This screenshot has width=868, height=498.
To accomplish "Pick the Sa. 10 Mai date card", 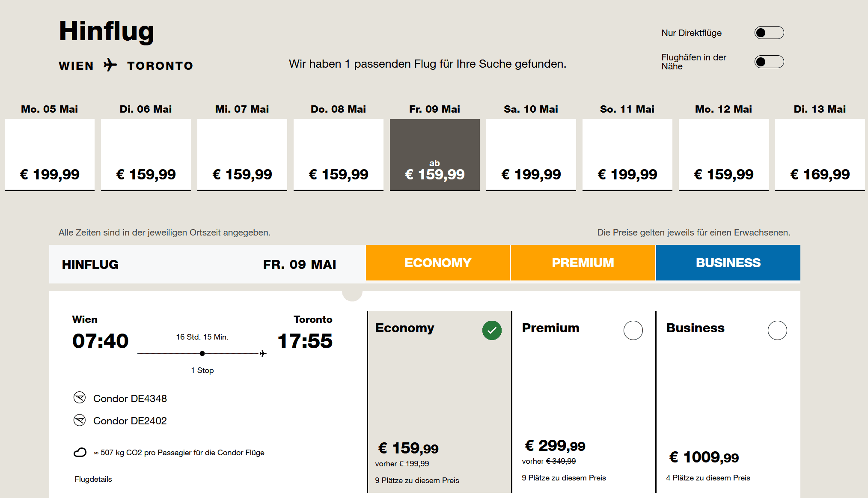I will click(531, 154).
